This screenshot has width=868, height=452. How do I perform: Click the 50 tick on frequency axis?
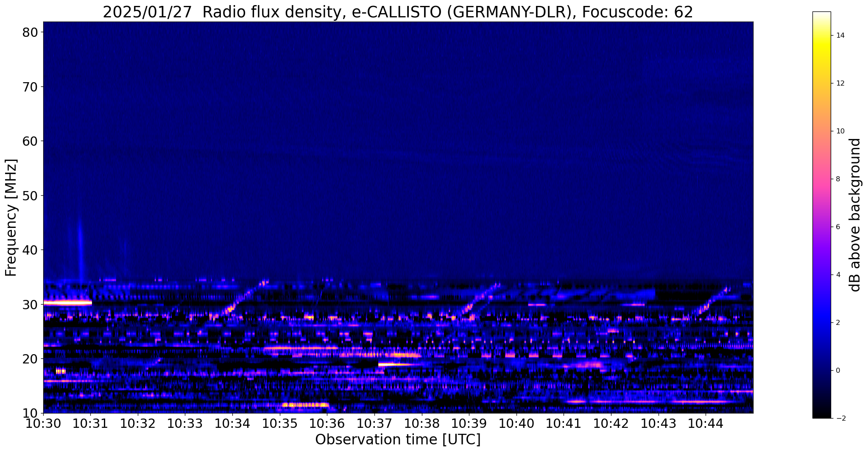coord(31,196)
